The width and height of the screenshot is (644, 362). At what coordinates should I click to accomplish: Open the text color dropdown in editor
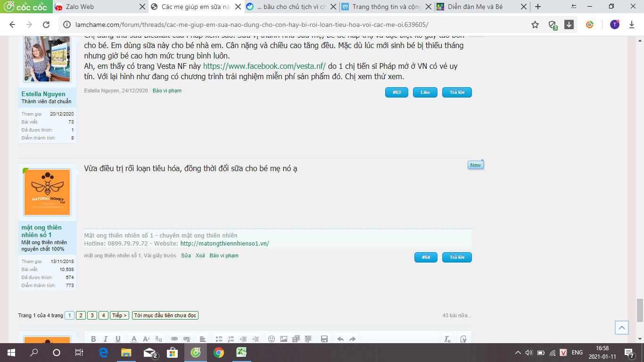(x=134, y=339)
